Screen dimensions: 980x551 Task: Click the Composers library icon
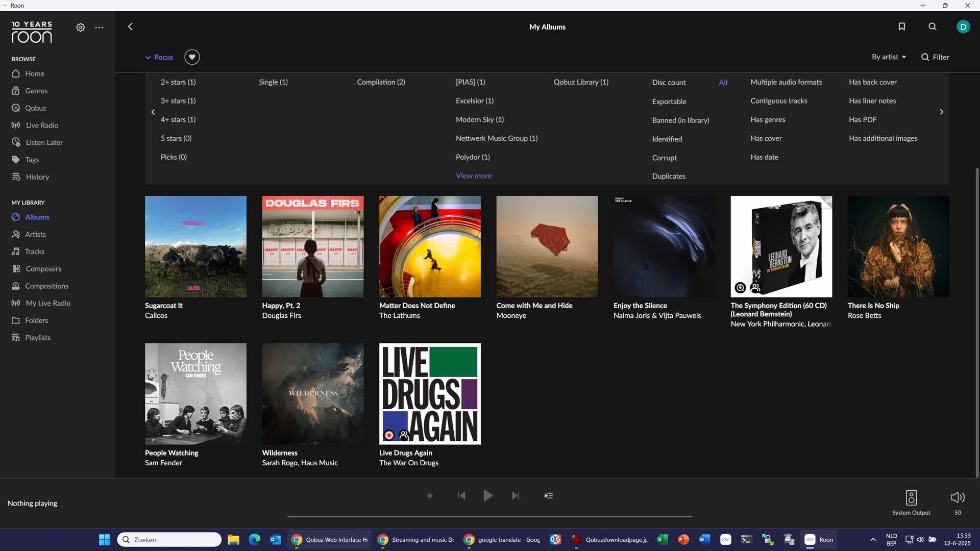(16, 269)
